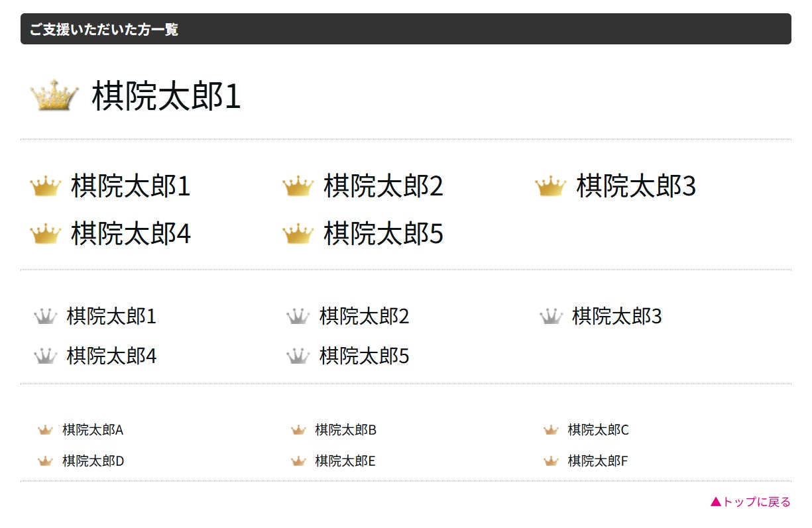This screenshot has height=528, width=812.
Task: Click the bronze crown beside 棋院太郎F
Action: [551, 461]
